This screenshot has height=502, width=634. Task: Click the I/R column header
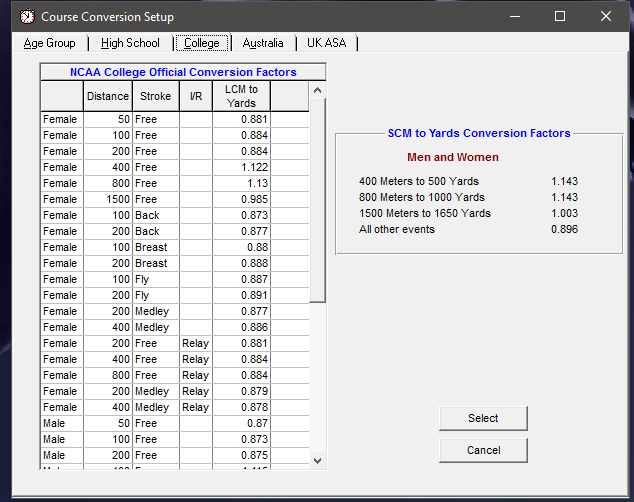point(196,96)
